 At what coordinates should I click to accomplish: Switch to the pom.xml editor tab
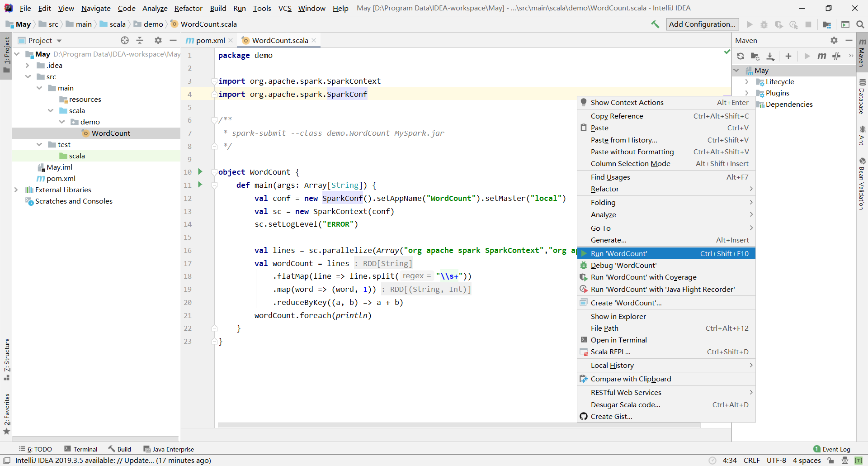[x=210, y=40]
